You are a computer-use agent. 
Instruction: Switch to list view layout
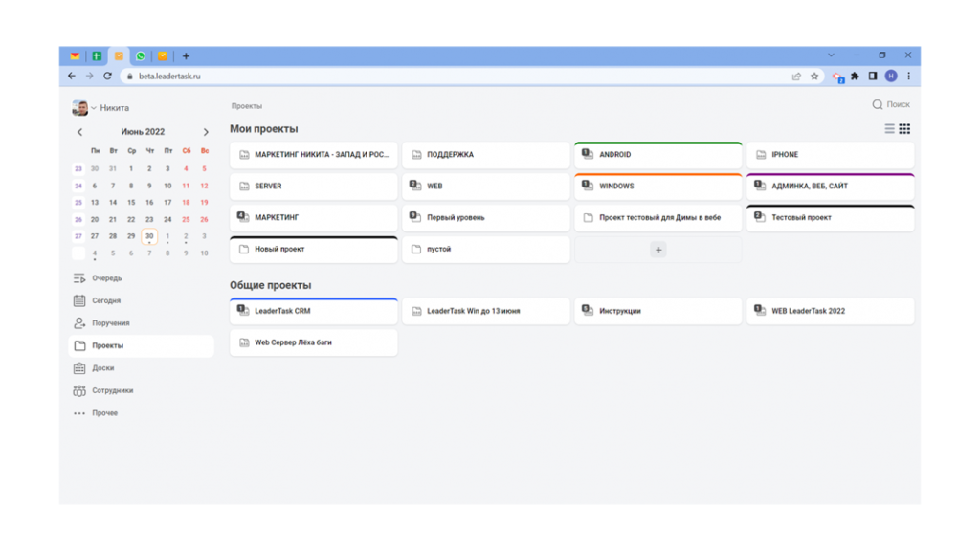tap(889, 129)
